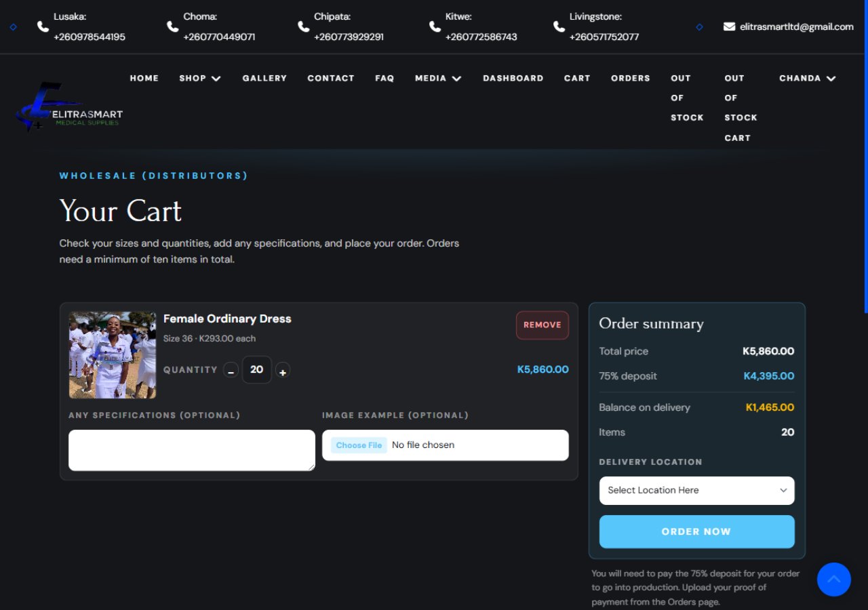The width and height of the screenshot is (868, 610).
Task: Open the CHANDA account dropdown
Action: [x=808, y=78]
